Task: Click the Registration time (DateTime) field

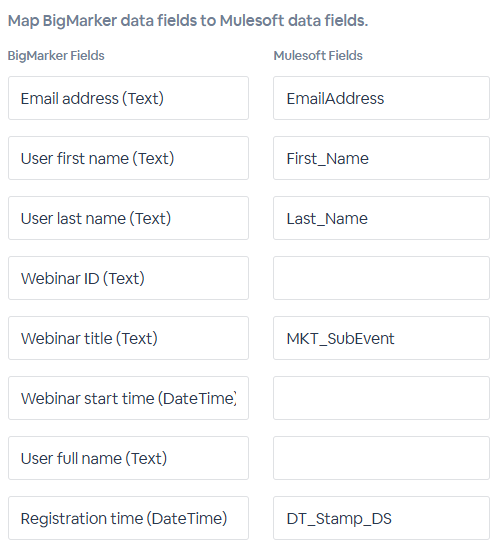Action: (128, 518)
